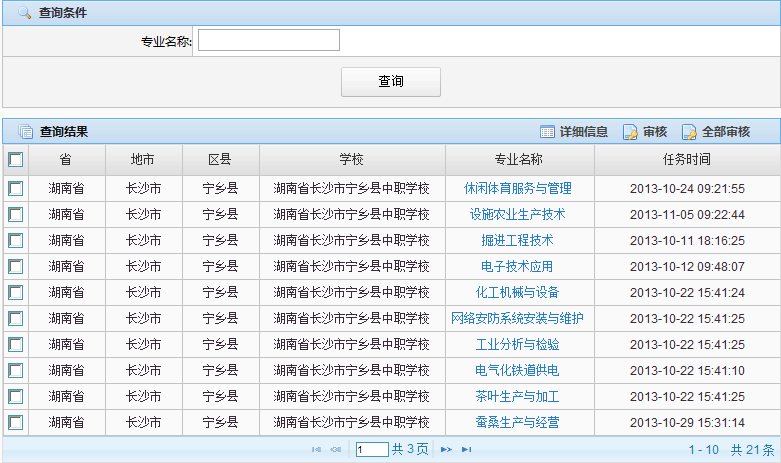Image resolution: width=781 pixels, height=463 pixels.
Task: Open the 工业分析与检验 link
Action: click(x=518, y=345)
